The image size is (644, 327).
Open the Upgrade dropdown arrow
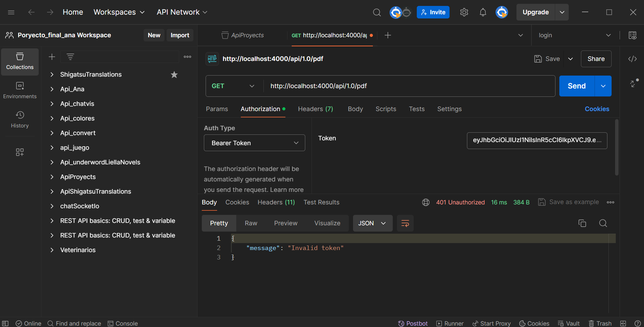(562, 12)
